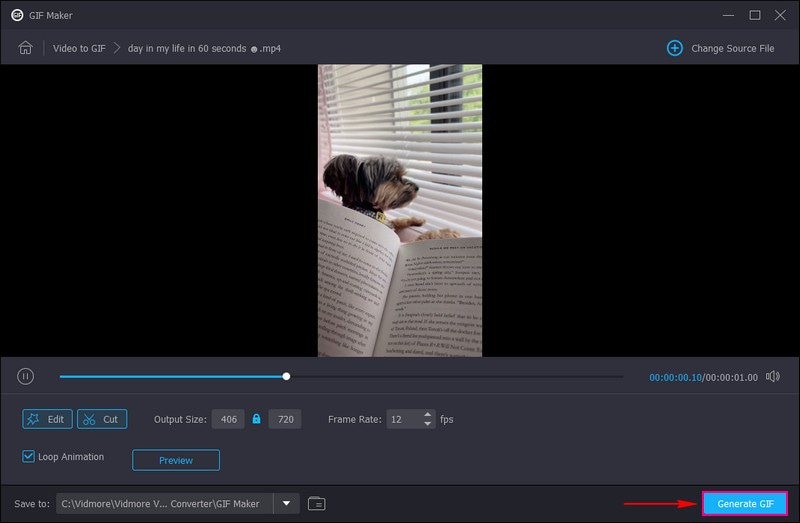The height and width of the screenshot is (523, 800).
Task: Click the Home icon in breadcrumb bar
Action: (x=26, y=48)
